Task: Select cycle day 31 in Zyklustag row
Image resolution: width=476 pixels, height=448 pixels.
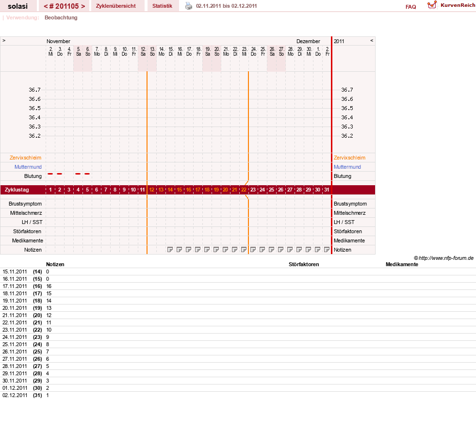Action: (327, 190)
